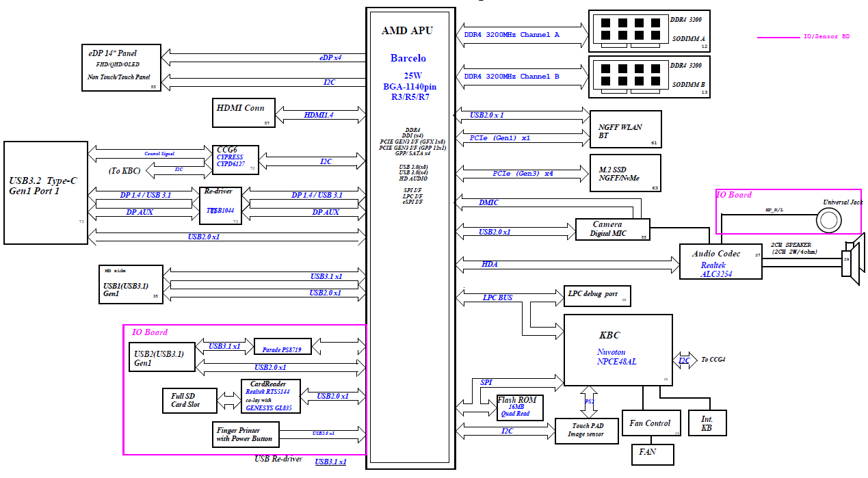Click the NGFF WLAN BT block
This screenshot has height=478, width=868.
point(624,130)
